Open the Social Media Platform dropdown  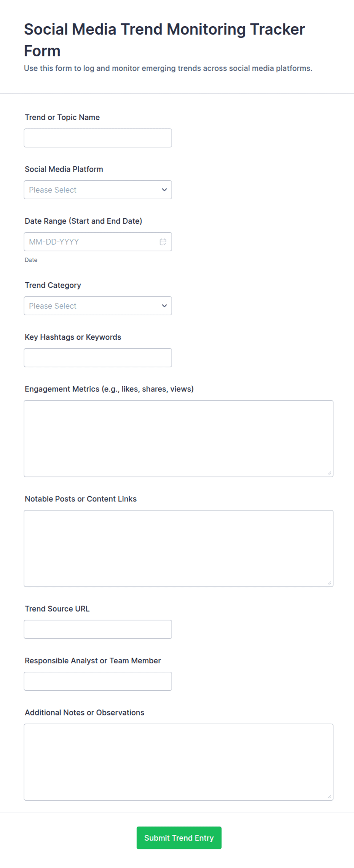[98, 190]
